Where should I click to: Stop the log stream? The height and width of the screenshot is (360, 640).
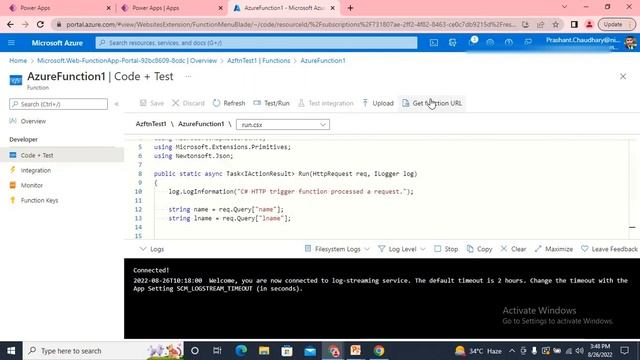coord(446,249)
